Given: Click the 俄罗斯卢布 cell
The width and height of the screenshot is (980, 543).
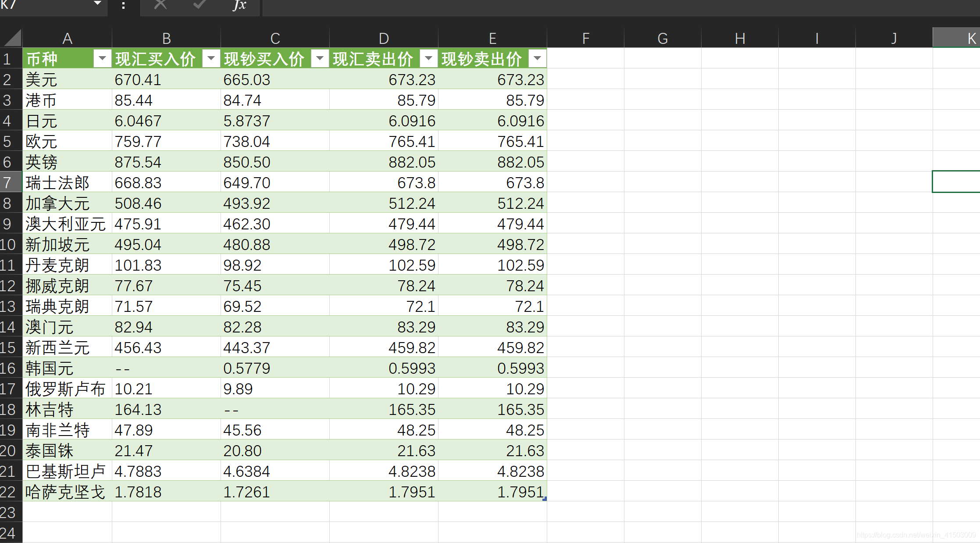Looking at the screenshot, I should (x=68, y=388).
